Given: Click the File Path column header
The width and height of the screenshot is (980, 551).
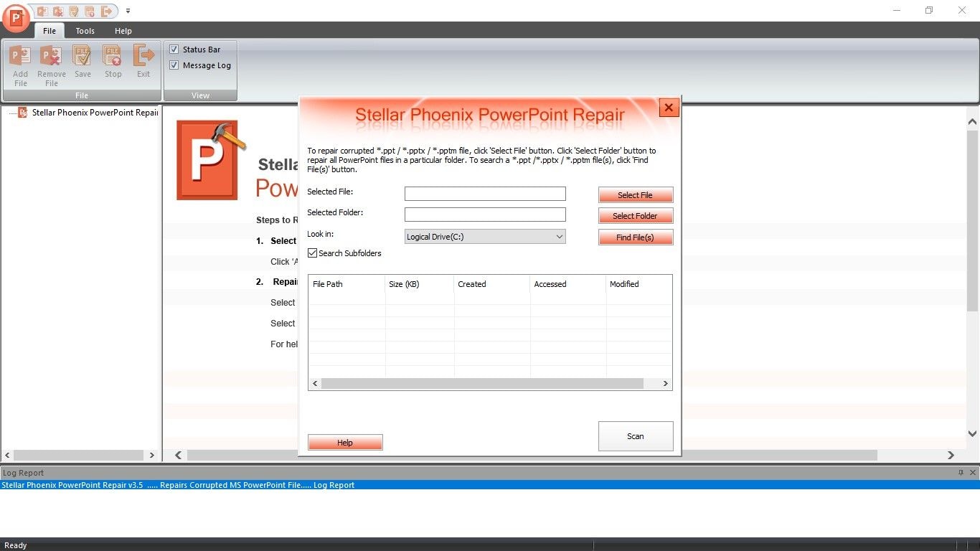Looking at the screenshot, I should pyautogui.click(x=347, y=284).
